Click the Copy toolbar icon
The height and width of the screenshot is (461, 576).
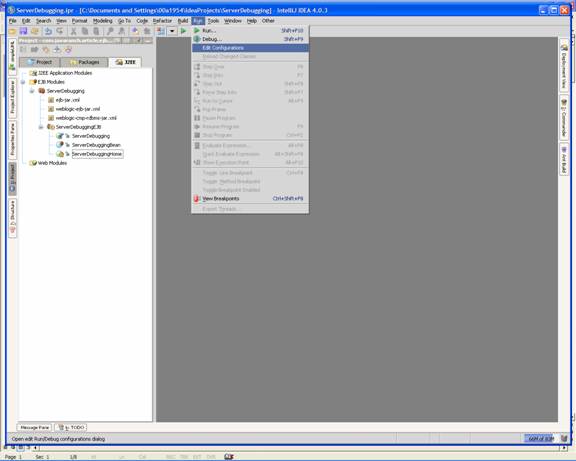click(x=85, y=31)
